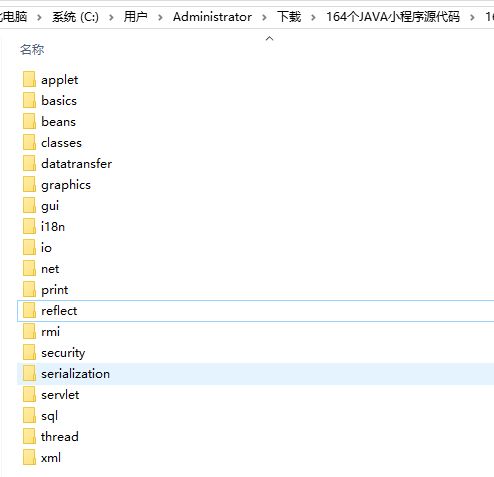Jump to 系统 (C:) in address path
The height and width of the screenshot is (477, 494).
click(x=75, y=17)
